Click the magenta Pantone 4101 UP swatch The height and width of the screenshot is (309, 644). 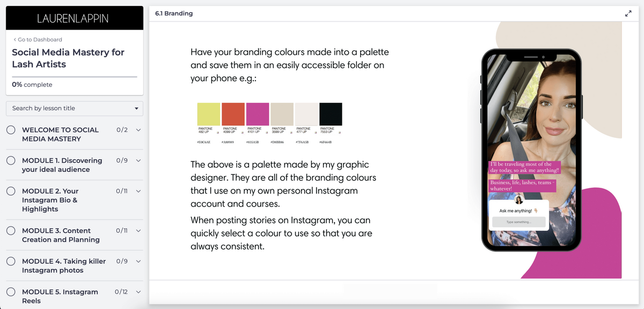point(257,114)
